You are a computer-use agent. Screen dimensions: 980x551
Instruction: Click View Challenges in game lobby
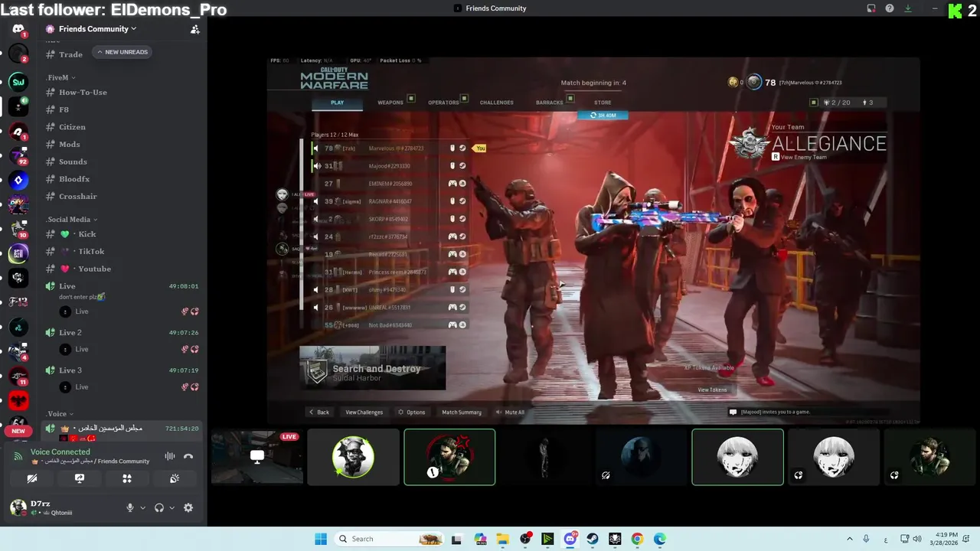coord(364,412)
